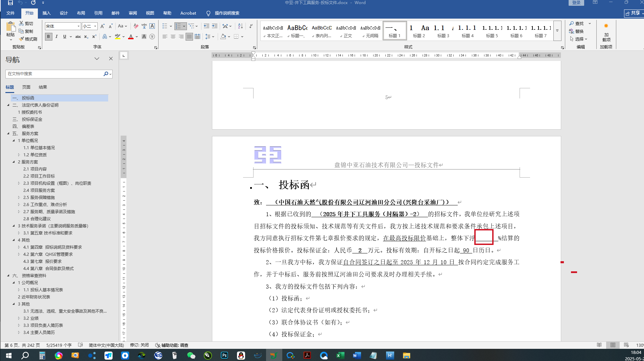This screenshot has width=644, height=361.
Task: Click the navigation search input field
Action: point(54,74)
